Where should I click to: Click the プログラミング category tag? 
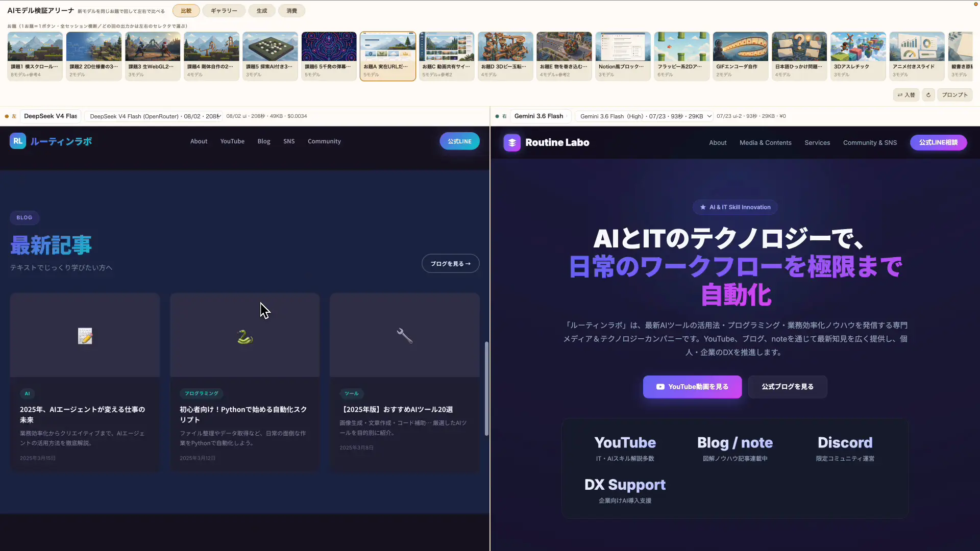click(x=201, y=394)
